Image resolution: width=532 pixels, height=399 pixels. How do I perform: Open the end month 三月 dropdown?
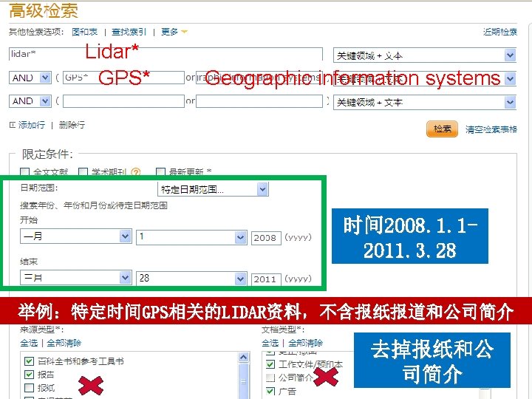(76, 278)
